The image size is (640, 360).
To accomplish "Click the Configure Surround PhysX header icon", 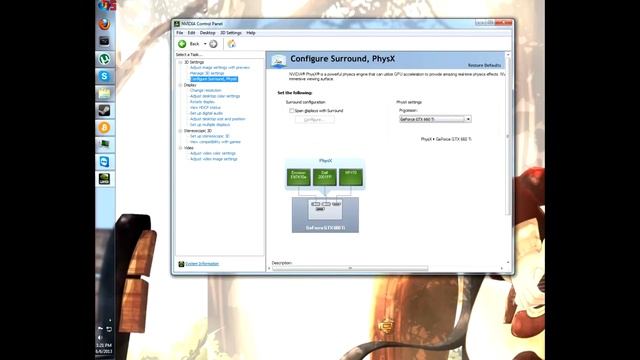I will pyautogui.click(x=278, y=60).
